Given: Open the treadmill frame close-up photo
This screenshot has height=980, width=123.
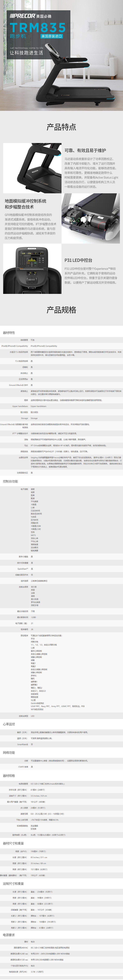Looking at the screenshot, I should (32, 168).
